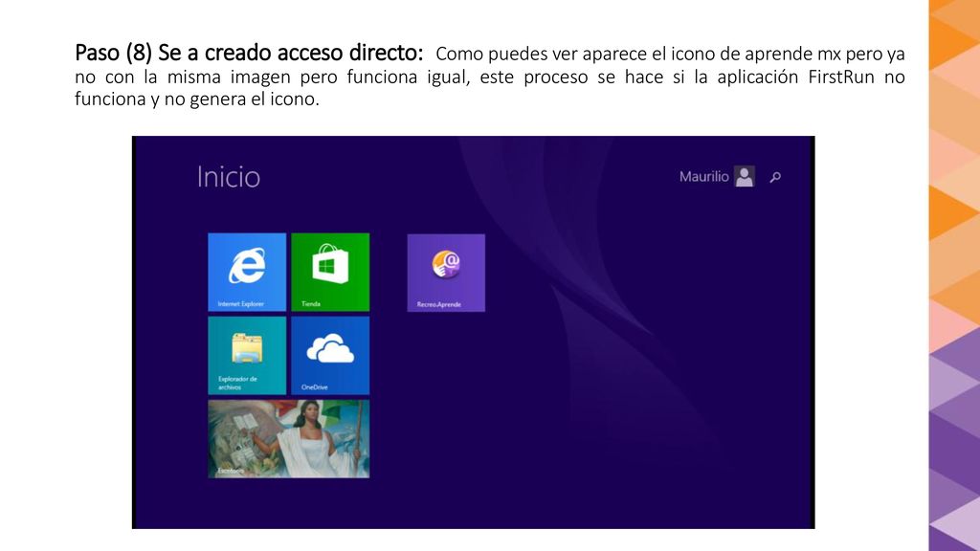Click the Maurilio user name
The image size is (980, 551).
[703, 177]
